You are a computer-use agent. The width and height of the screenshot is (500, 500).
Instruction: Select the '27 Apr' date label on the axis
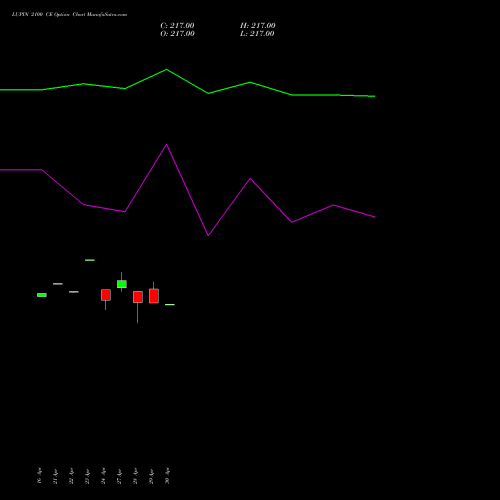(119, 476)
